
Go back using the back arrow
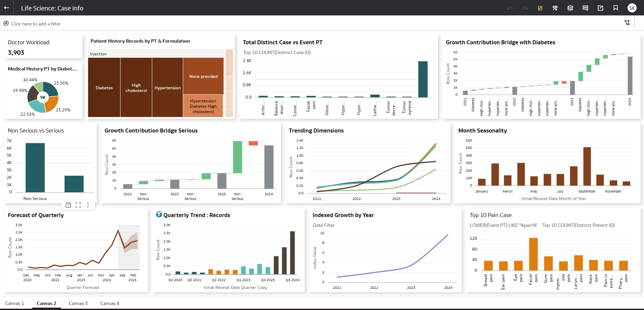[6, 8]
